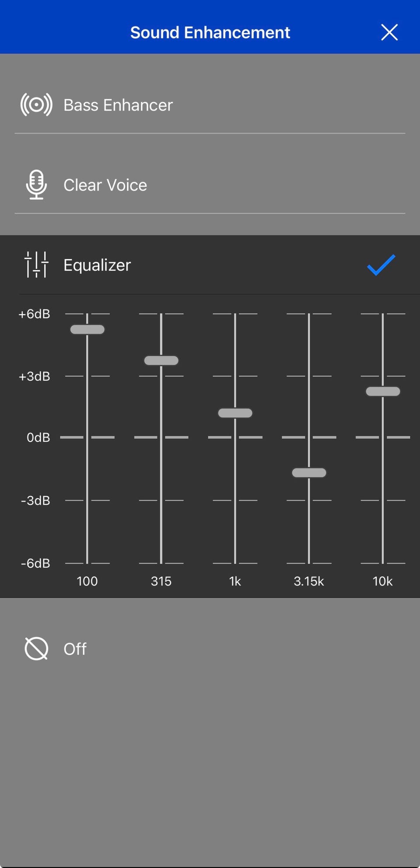Click the 0dB scale label
This screenshot has height=868, width=420.
(x=38, y=437)
